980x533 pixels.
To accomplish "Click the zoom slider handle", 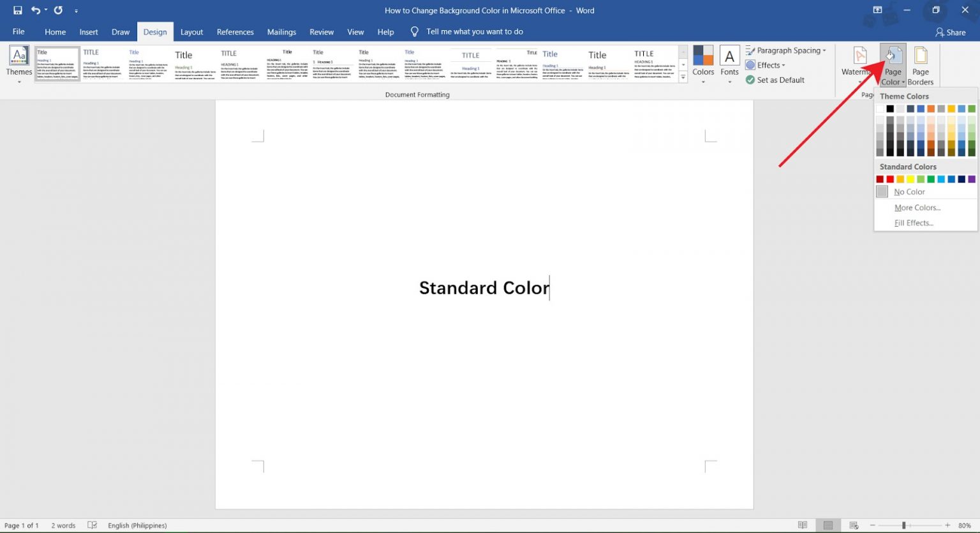I will pos(903,525).
